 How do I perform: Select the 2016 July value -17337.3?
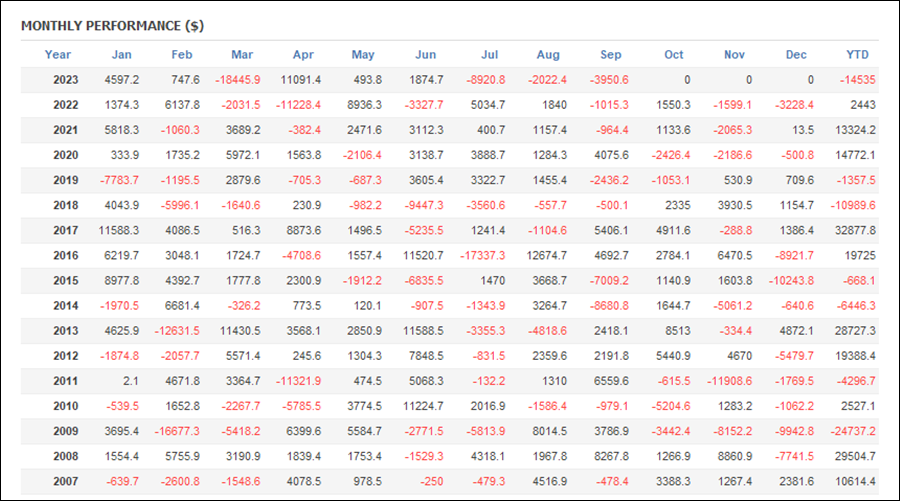pos(482,255)
